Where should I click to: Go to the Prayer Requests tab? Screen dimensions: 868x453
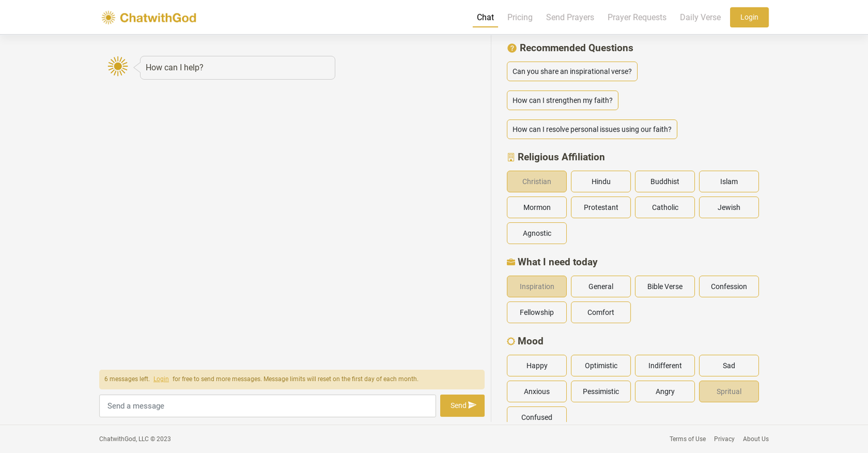tap(636, 18)
